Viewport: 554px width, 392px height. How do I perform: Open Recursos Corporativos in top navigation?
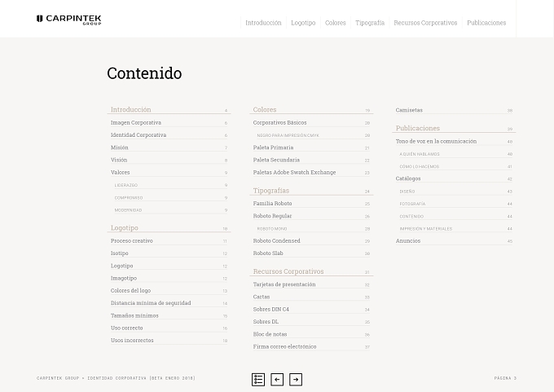pos(425,23)
